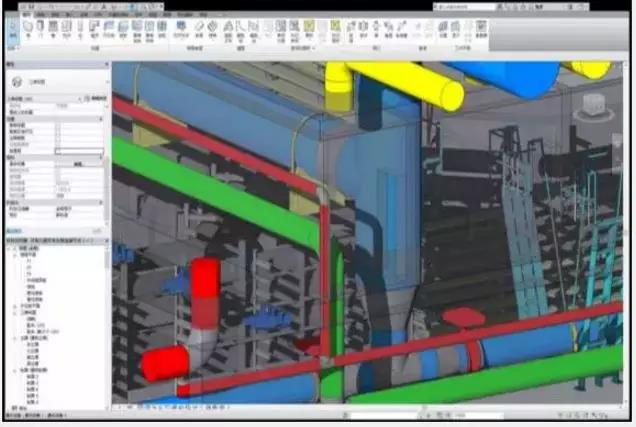
Task: Select the Ceiling tool
Action: click(x=109, y=30)
